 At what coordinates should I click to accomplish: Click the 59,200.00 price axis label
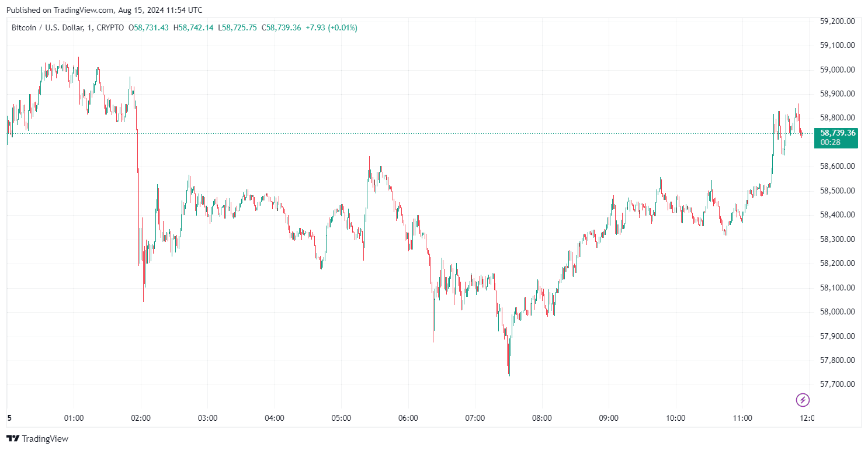[x=838, y=21]
